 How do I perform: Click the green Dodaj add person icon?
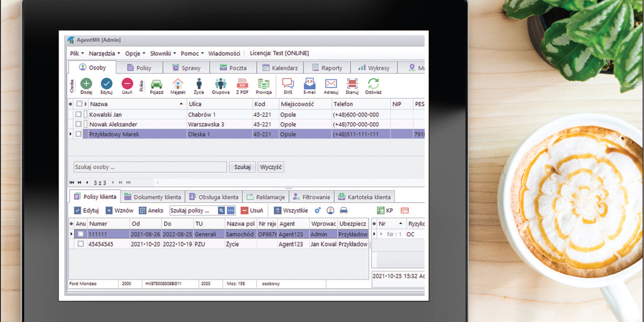coord(86,84)
